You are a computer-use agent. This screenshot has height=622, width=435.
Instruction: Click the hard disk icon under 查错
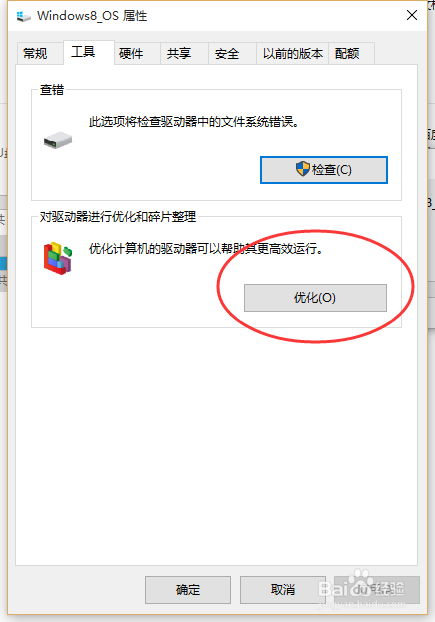pyautogui.click(x=58, y=140)
